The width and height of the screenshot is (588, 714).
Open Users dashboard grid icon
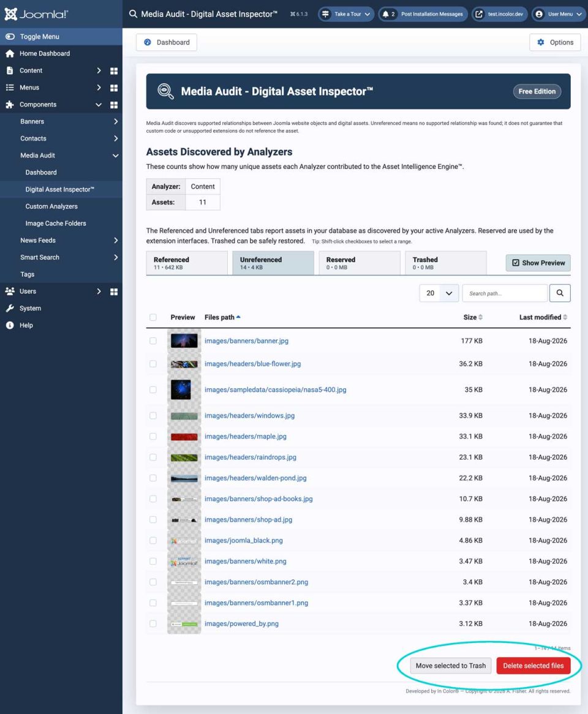114,291
